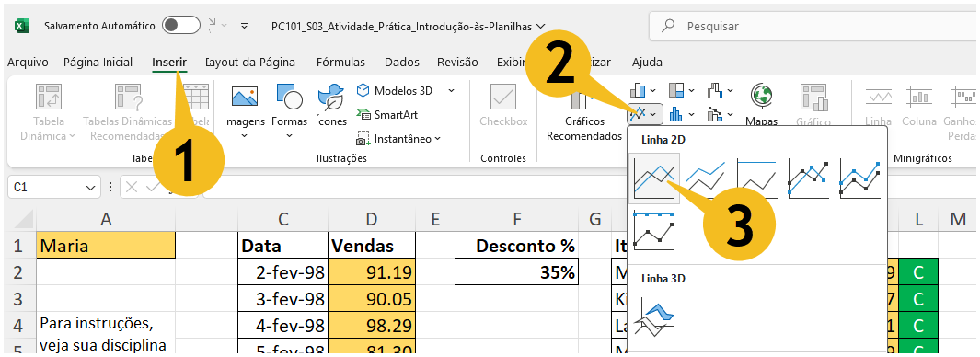Open the Name Box dropdown showing C1
980x357 pixels.
point(90,186)
